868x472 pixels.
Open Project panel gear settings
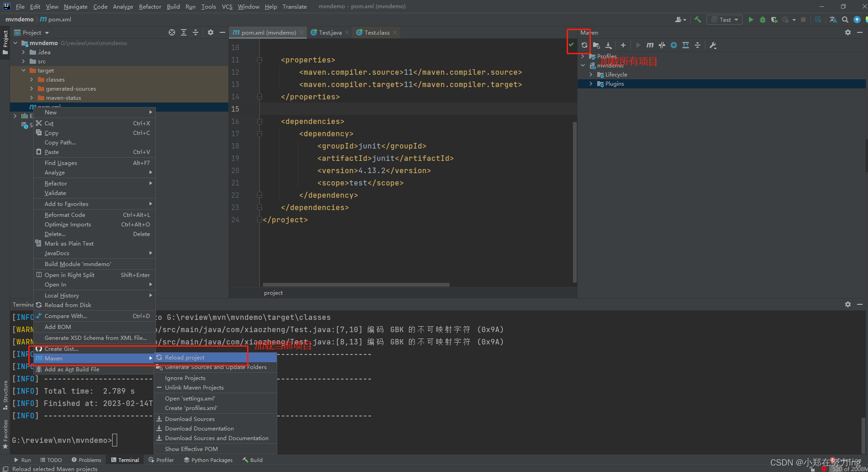tap(210, 32)
